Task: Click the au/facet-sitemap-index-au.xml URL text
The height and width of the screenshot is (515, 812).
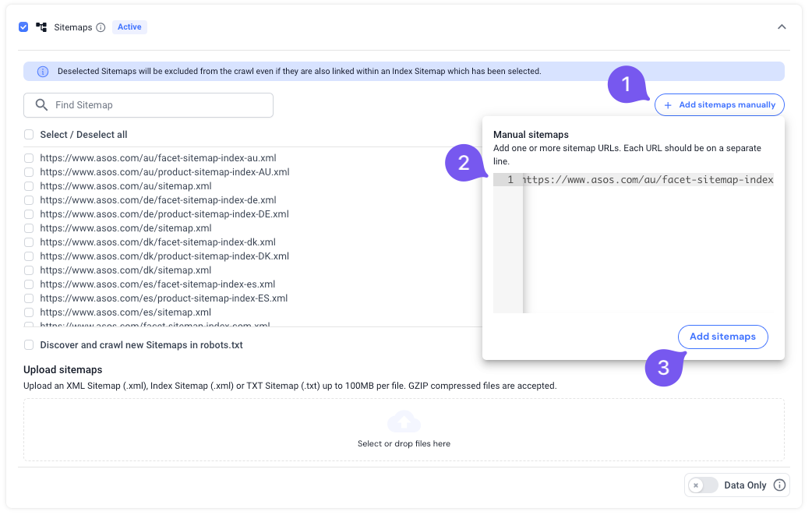Action: 158,158
